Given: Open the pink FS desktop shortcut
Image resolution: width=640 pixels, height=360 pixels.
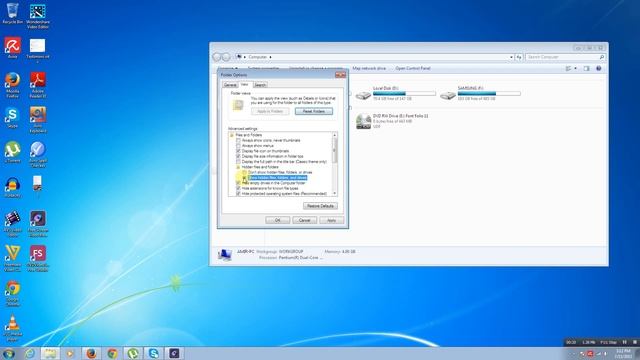Looking at the screenshot, I should (x=38, y=258).
